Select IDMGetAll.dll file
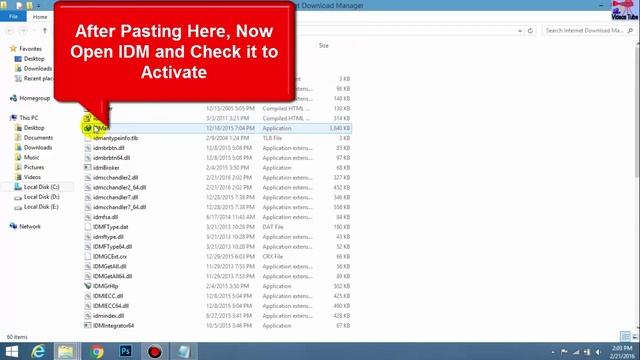 tap(109, 267)
